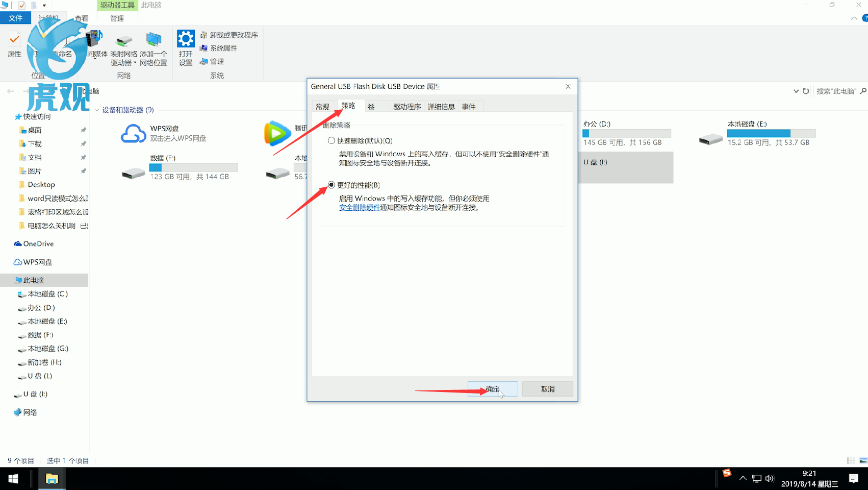The image size is (868, 490).
Task: Select the U 盘 (I:) drive tile in the main pane
Action: (626, 167)
